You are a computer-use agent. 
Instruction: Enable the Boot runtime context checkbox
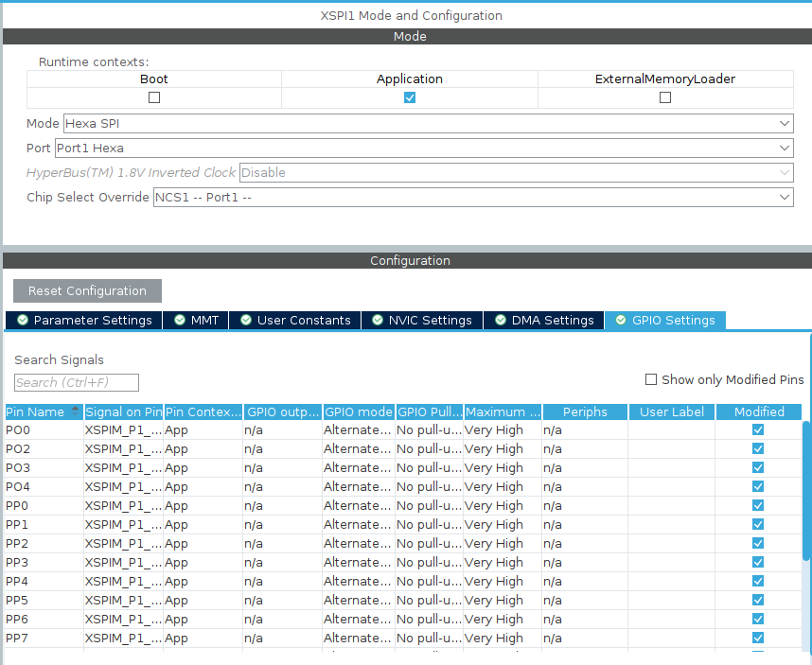pos(154,97)
